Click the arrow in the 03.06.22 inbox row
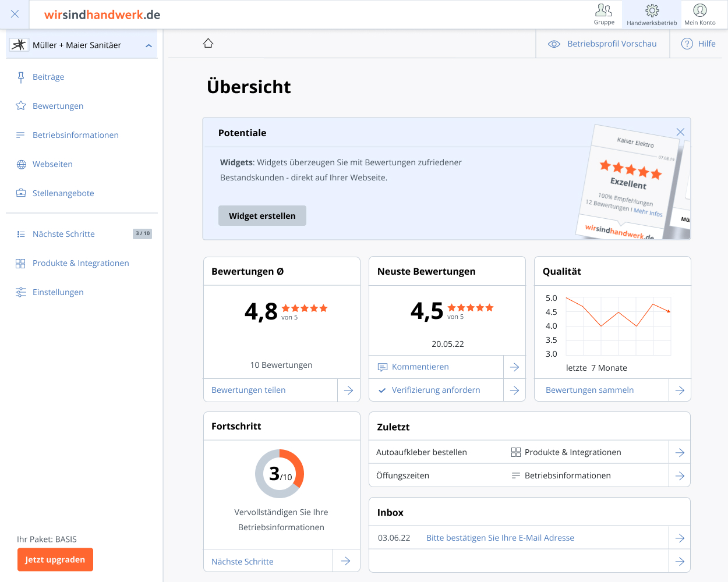The width and height of the screenshot is (728, 582). click(680, 538)
